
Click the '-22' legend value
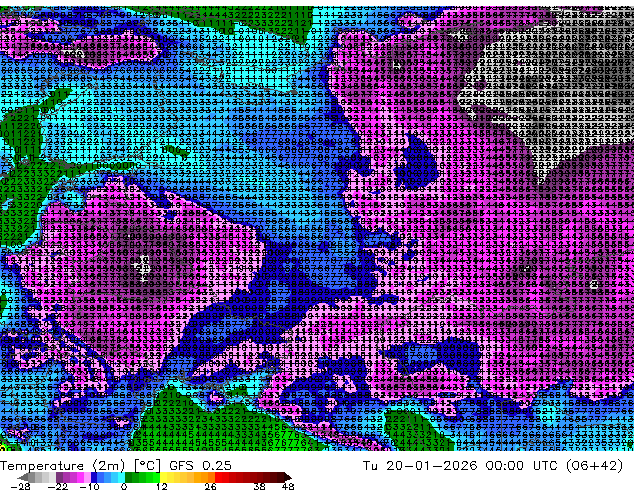pyautogui.click(x=58, y=486)
